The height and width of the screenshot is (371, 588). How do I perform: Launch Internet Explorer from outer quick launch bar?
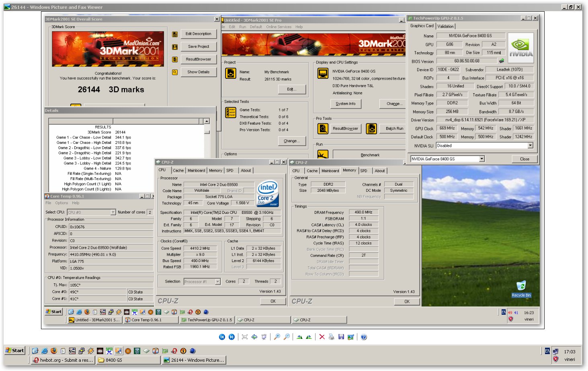point(45,351)
